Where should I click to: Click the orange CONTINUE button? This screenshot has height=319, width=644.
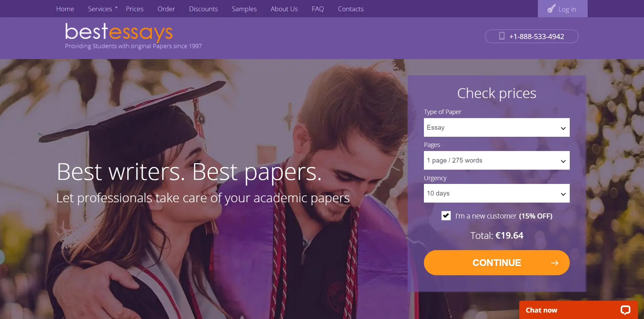coord(496,263)
